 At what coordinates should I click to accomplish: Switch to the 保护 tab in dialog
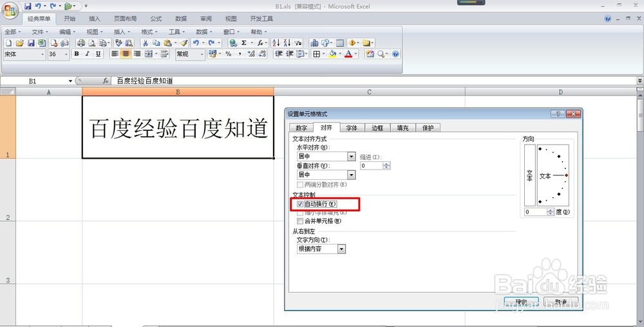click(x=428, y=128)
